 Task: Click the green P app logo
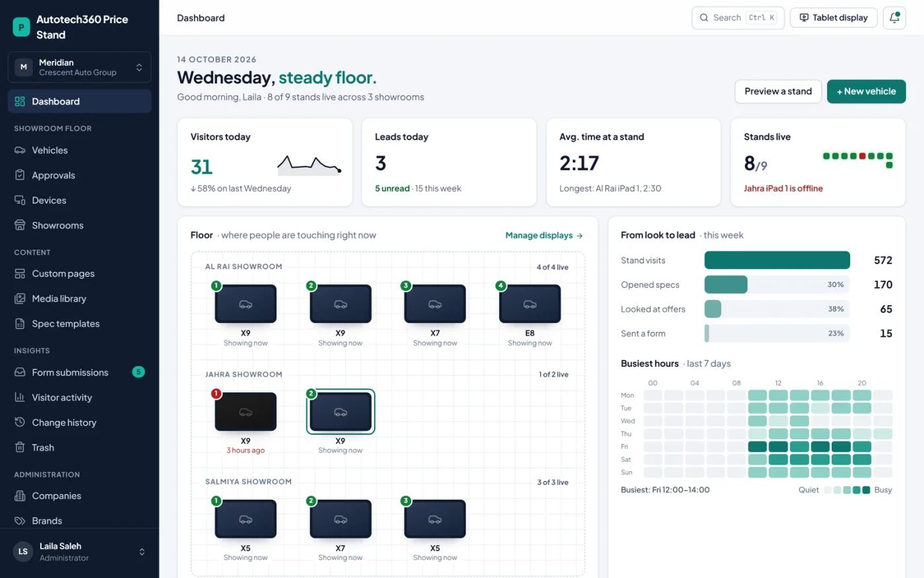[x=21, y=27]
